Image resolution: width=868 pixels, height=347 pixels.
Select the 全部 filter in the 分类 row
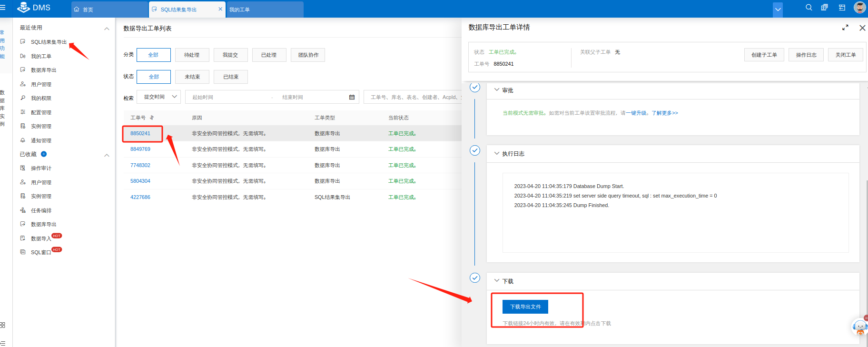point(153,55)
